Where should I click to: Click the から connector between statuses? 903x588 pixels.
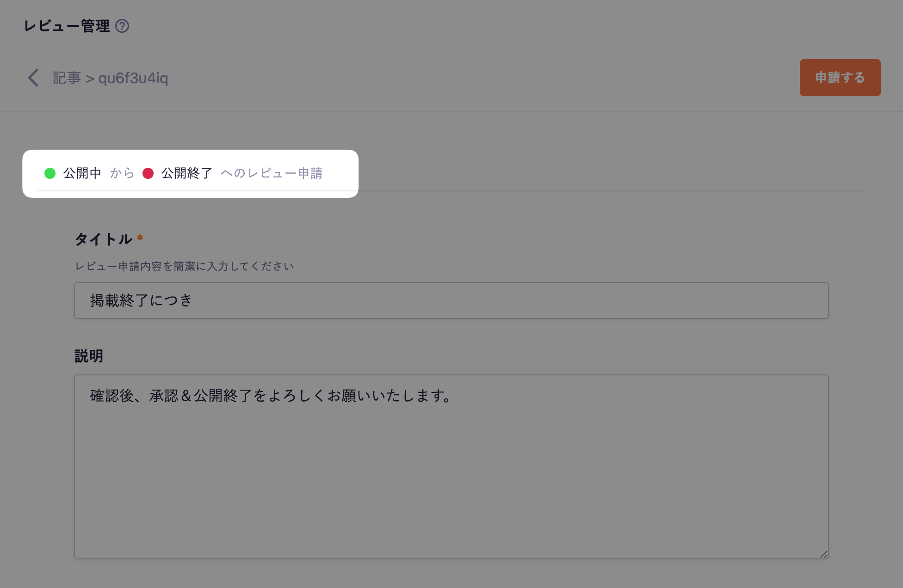(x=121, y=173)
